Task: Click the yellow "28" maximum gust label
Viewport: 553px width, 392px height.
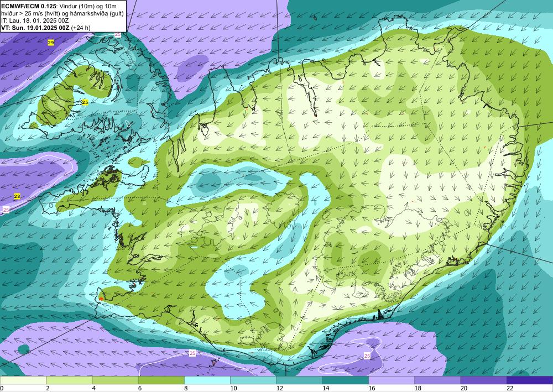Action: point(17,196)
